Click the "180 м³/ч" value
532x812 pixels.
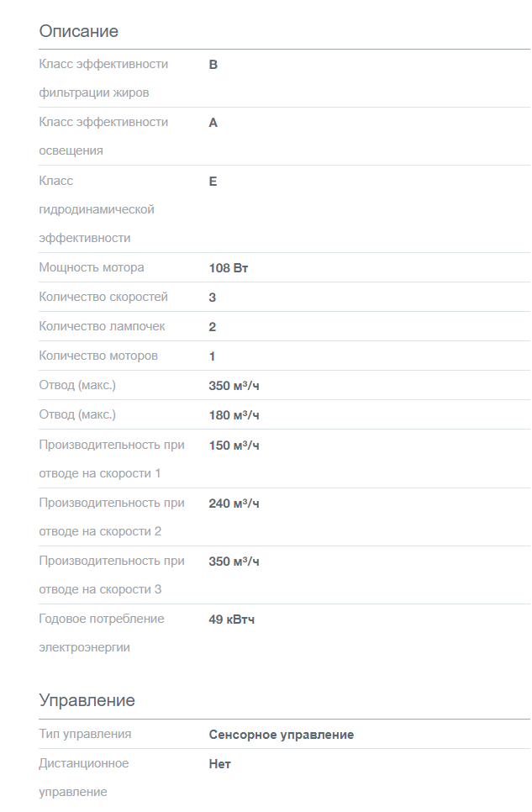(234, 415)
